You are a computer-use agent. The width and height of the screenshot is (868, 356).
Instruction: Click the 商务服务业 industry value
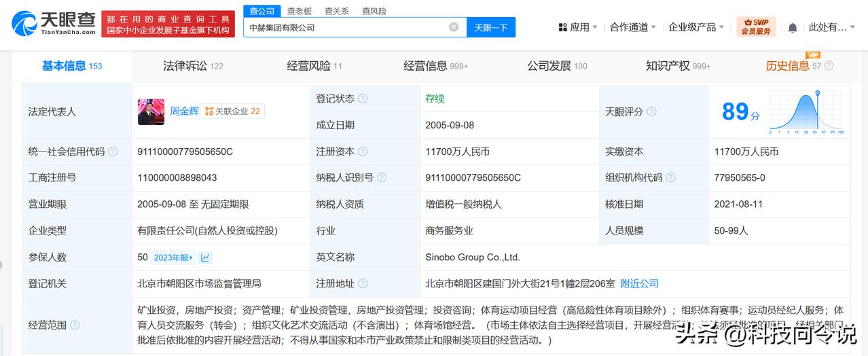click(449, 230)
